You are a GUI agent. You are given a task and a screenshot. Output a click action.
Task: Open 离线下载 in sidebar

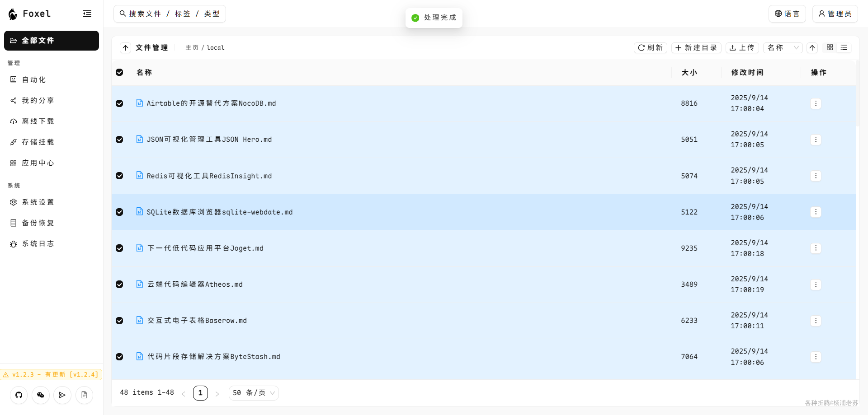(x=52, y=121)
